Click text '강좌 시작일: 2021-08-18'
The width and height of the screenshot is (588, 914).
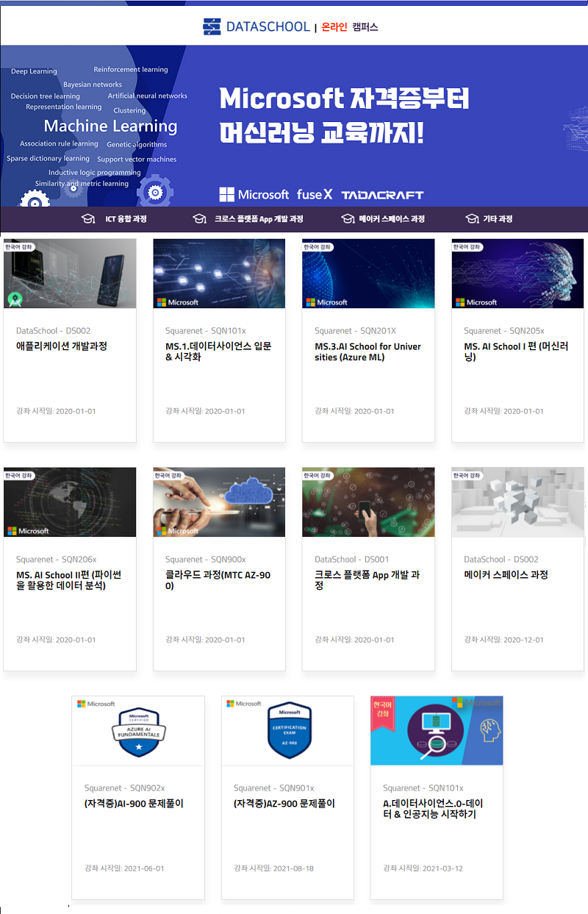point(273,868)
